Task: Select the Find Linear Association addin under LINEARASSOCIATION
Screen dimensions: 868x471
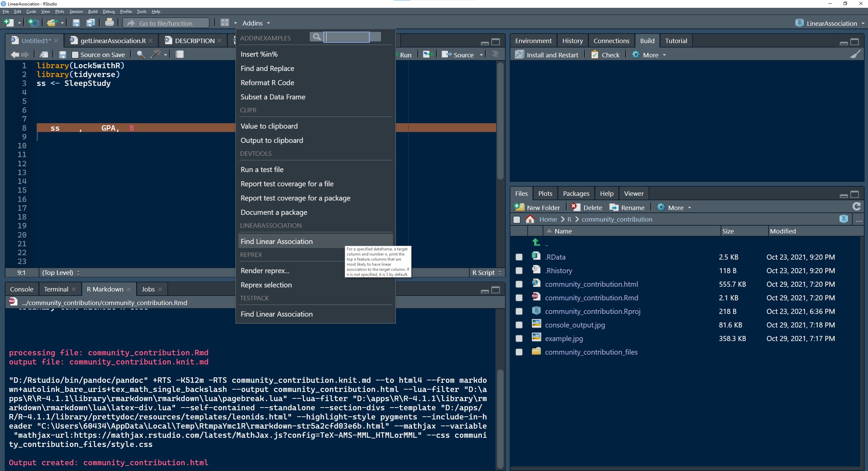Action: [x=315, y=241]
